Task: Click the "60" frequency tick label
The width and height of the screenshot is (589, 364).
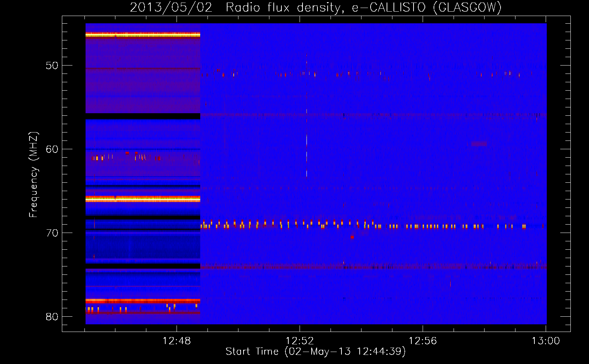Action: (52, 149)
